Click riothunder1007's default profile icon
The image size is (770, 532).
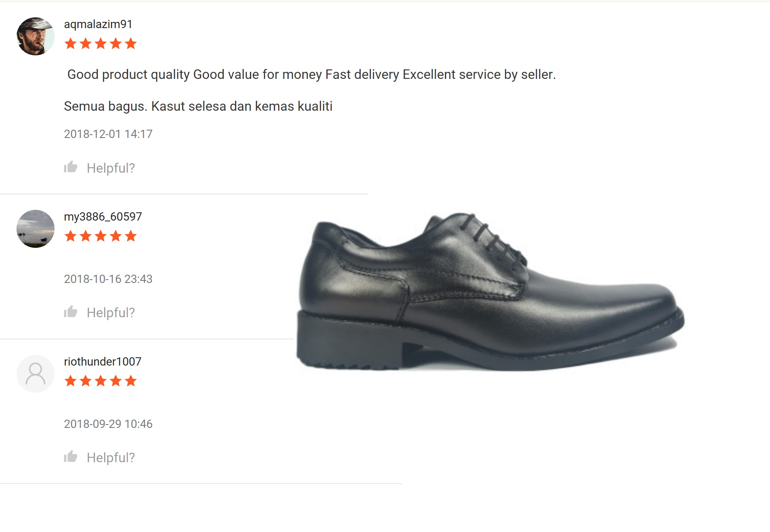pyautogui.click(x=36, y=373)
